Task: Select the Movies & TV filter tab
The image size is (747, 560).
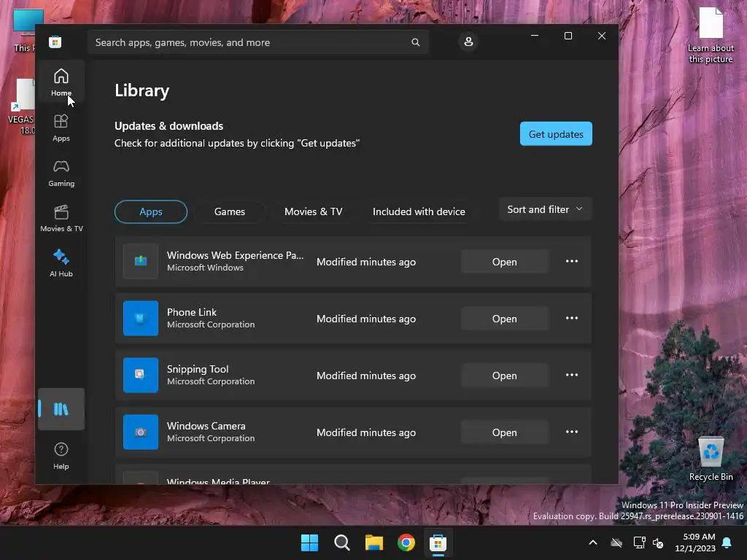Action: point(314,211)
